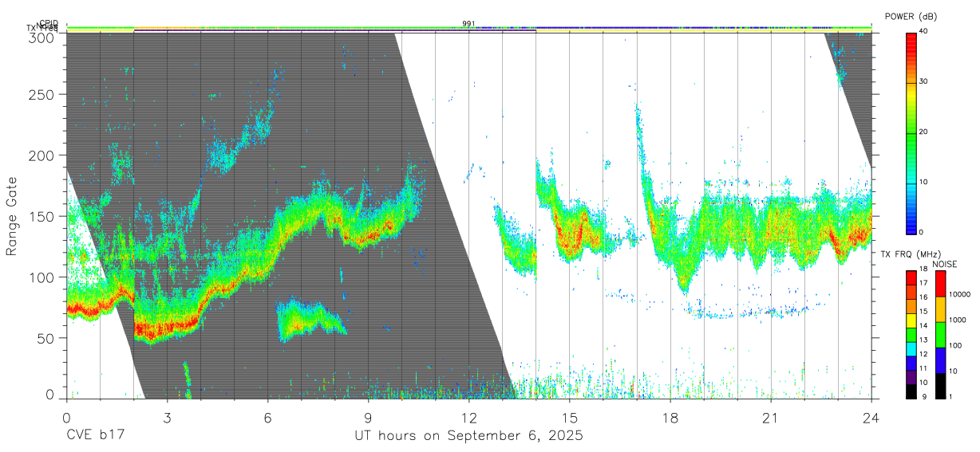Click the 991 CPID value above the plot
The image size is (980, 452).
468,24
